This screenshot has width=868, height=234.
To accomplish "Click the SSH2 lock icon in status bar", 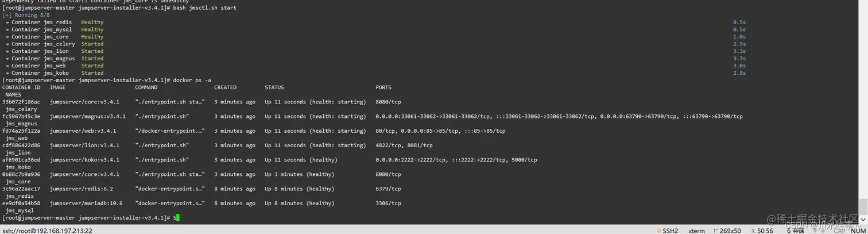I will click(659, 231).
